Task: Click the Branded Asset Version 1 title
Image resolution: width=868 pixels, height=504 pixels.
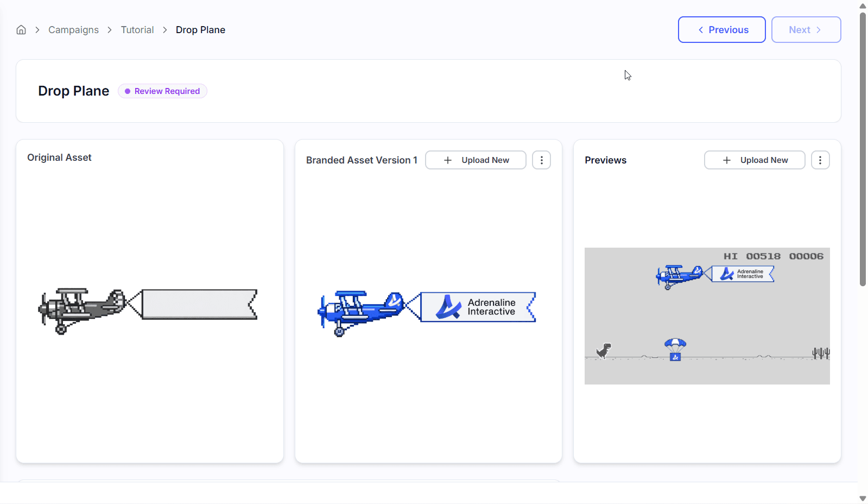Action: 362,160
